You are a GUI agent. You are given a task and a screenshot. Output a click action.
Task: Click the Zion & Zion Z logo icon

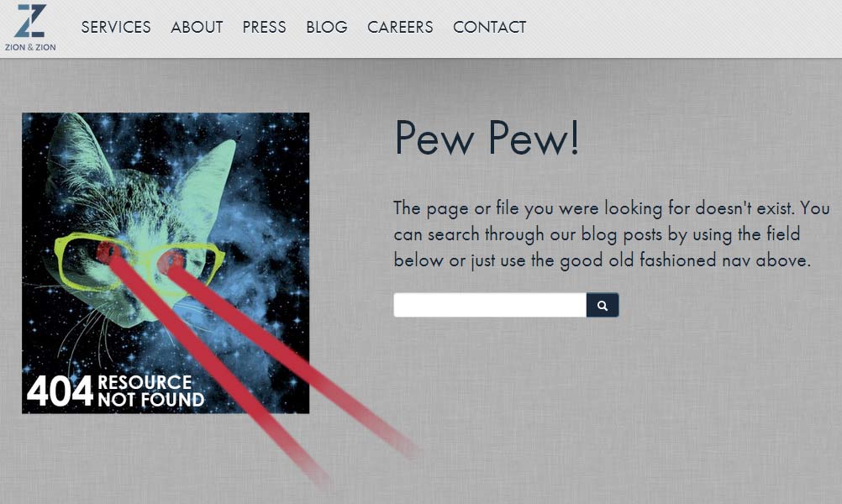(x=30, y=20)
